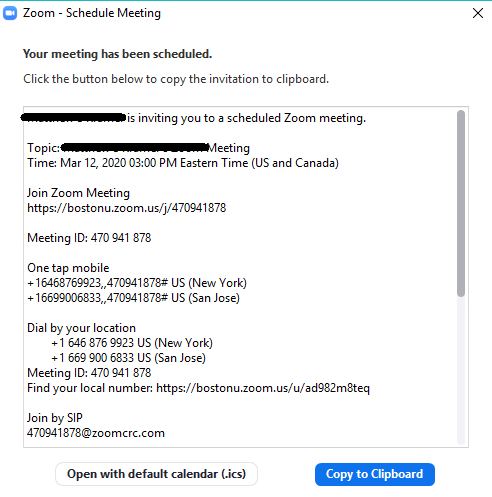Click the SIP address 470941878@zoomcrc.com
492x497 pixels.
(96, 433)
